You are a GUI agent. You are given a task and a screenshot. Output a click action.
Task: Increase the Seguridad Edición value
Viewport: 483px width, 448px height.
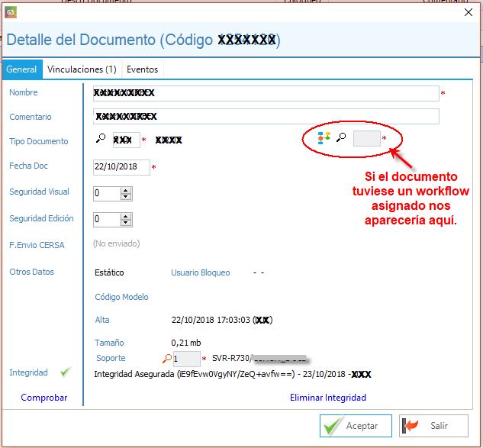tap(126, 217)
